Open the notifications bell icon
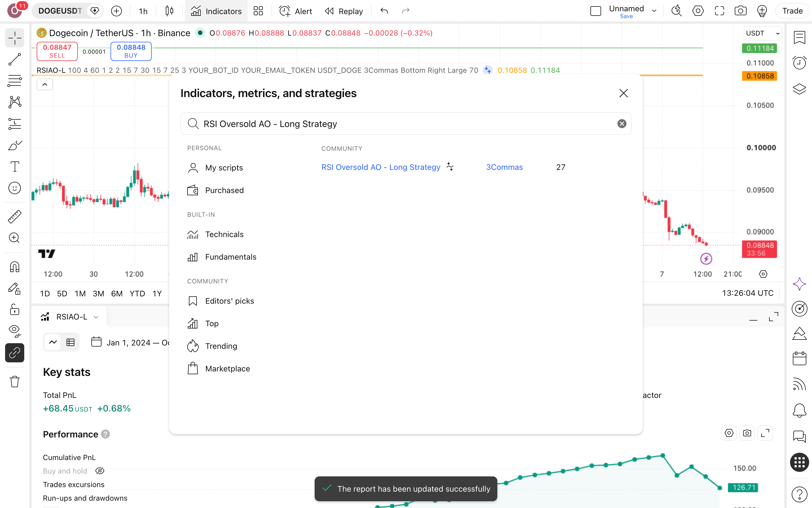812x508 pixels. [x=799, y=410]
